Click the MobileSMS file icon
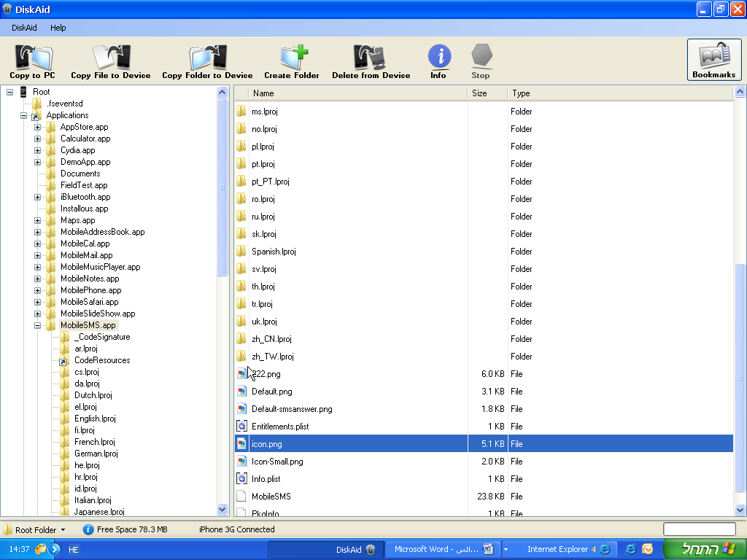The image size is (747, 560). [241, 496]
